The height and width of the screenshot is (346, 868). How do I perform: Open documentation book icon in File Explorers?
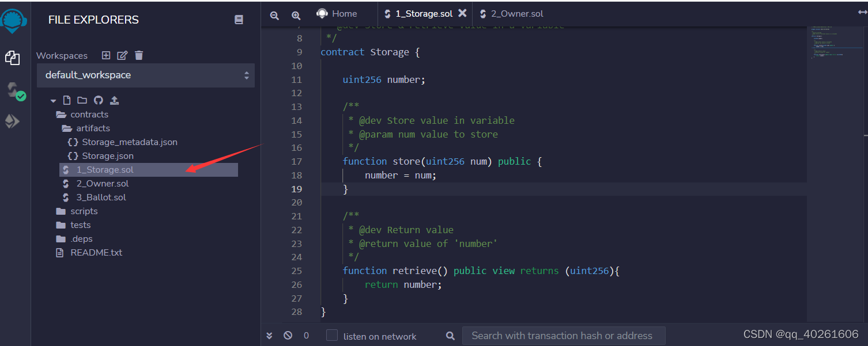[x=239, y=20]
